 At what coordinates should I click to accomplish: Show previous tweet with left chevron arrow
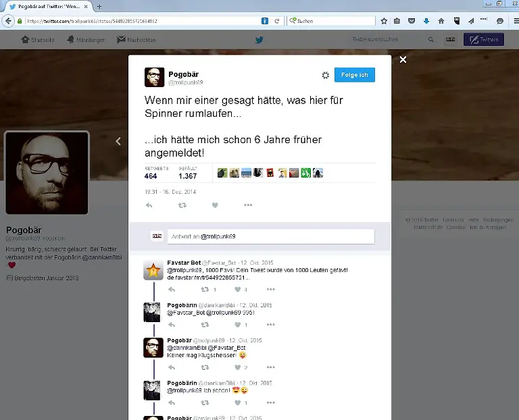[118, 141]
